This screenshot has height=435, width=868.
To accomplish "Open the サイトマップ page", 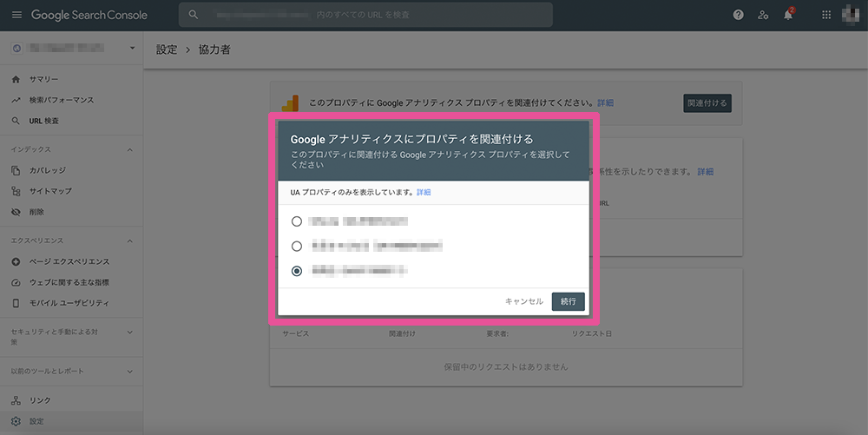I will tap(50, 191).
